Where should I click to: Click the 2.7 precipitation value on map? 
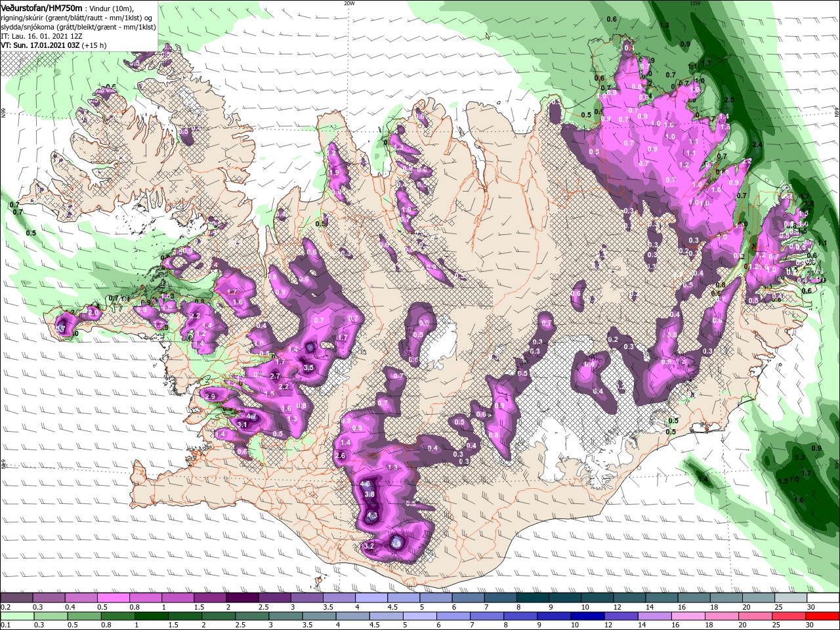click(276, 376)
